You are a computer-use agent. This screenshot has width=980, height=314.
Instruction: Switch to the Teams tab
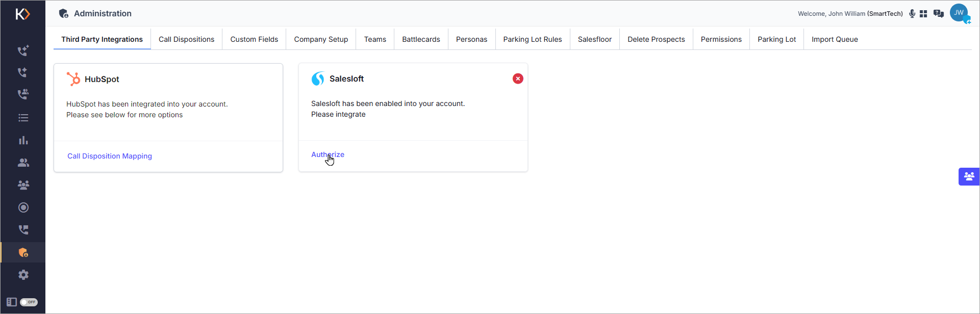375,39
